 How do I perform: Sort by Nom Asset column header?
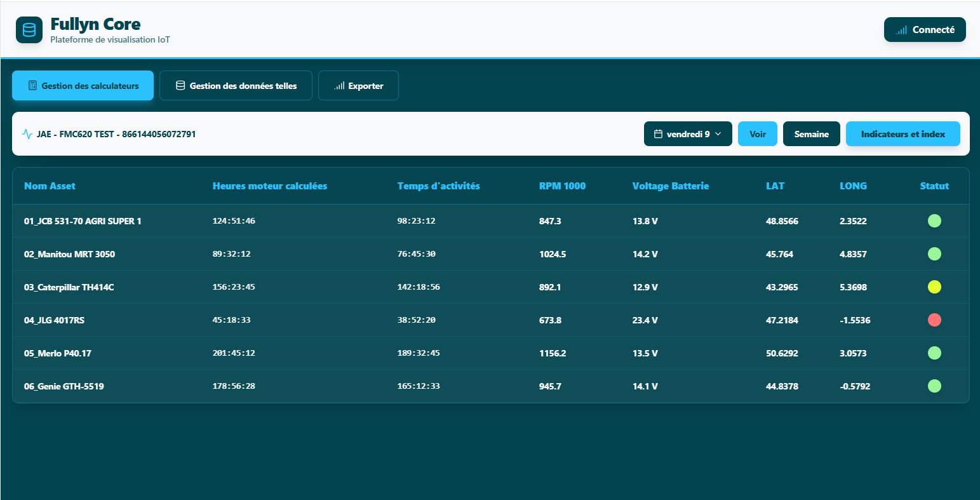click(50, 186)
